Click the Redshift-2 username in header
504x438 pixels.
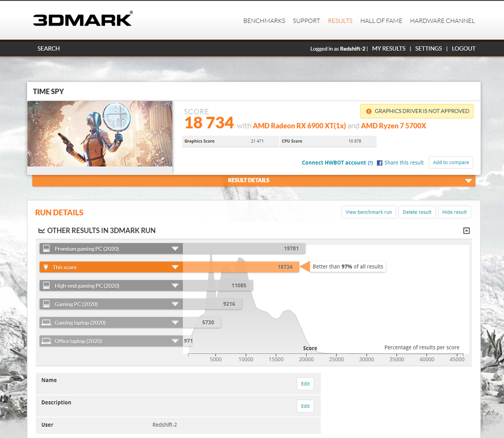coord(353,49)
